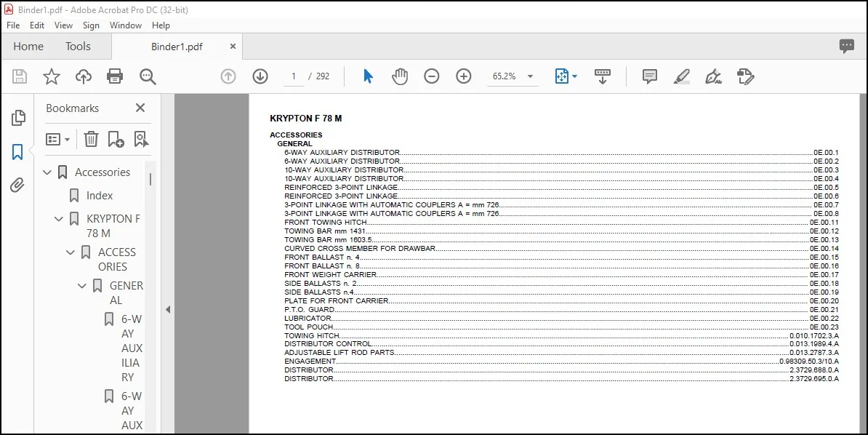The width and height of the screenshot is (868, 435).
Task: Zoom in with the plus icon
Action: [x=463, y=76]
